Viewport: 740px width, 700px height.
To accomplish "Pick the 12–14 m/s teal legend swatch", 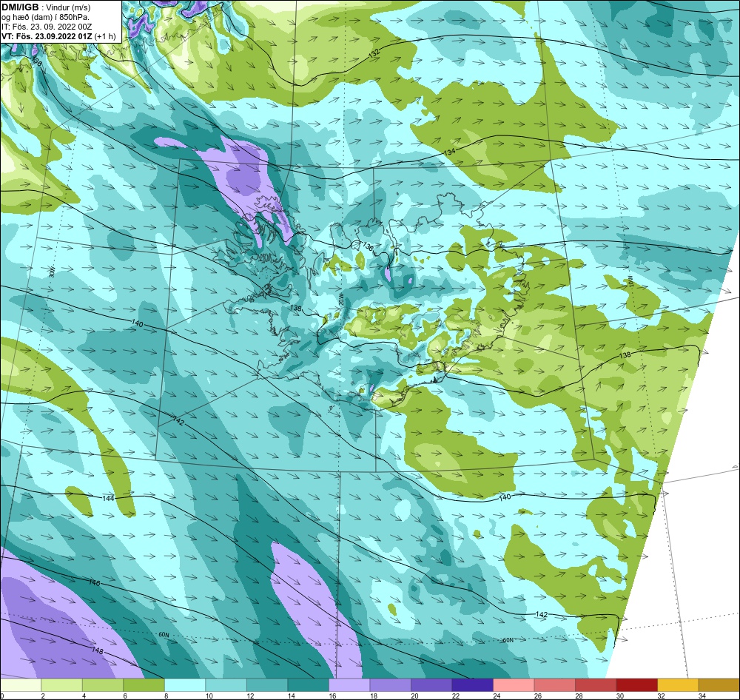I will pyautogui.click(x=267, y=685).
